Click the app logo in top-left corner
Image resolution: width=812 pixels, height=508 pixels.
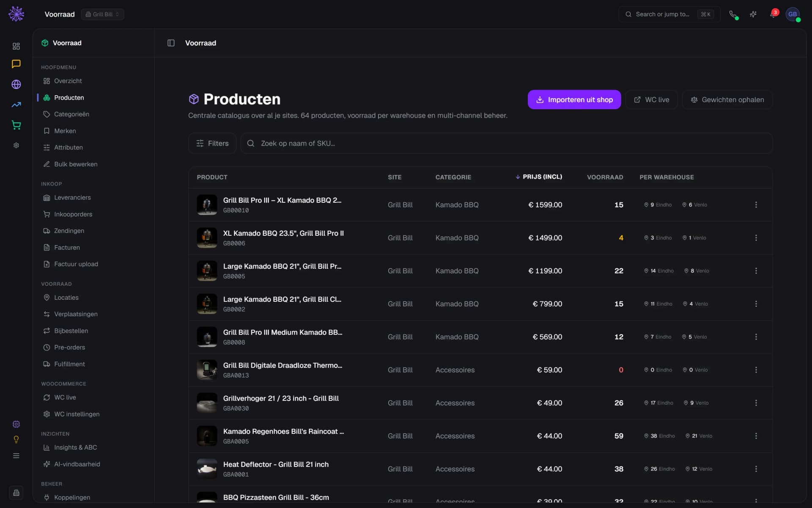tap(16, 14)
